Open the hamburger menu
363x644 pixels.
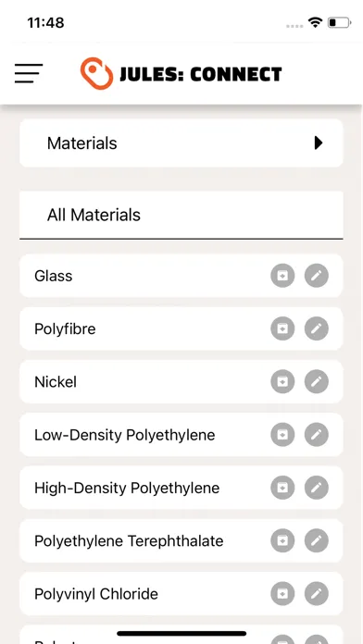29,73
